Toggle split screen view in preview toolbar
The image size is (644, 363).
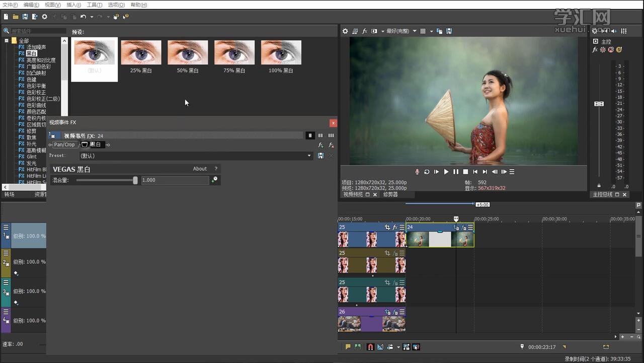pyautogui.click(x=374, y=31)
